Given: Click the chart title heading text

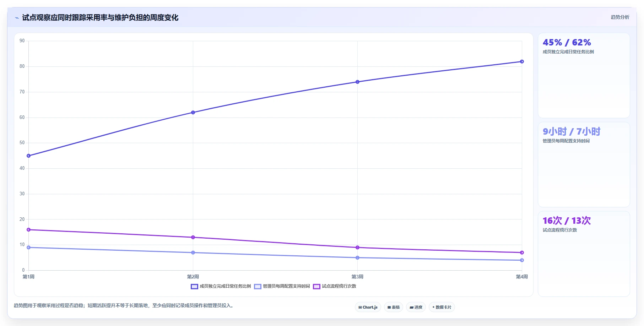Looking at the screenshot, I should (100, 18).
